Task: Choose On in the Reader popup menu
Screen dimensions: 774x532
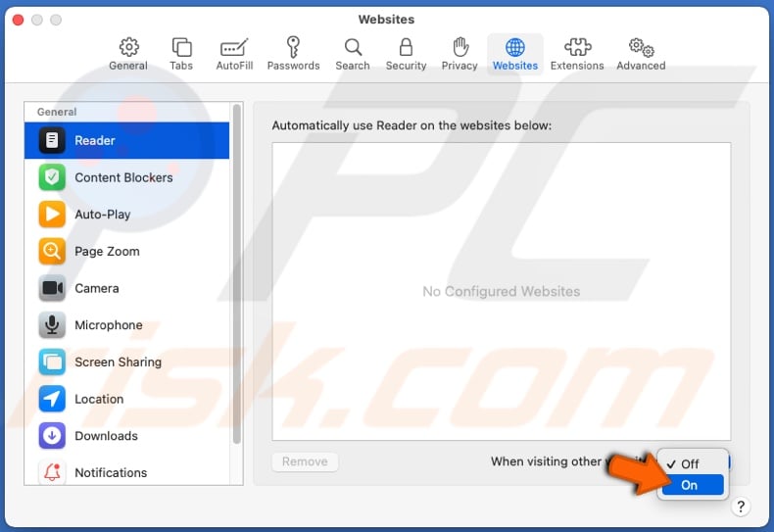Action: click(x=693, y=485)
